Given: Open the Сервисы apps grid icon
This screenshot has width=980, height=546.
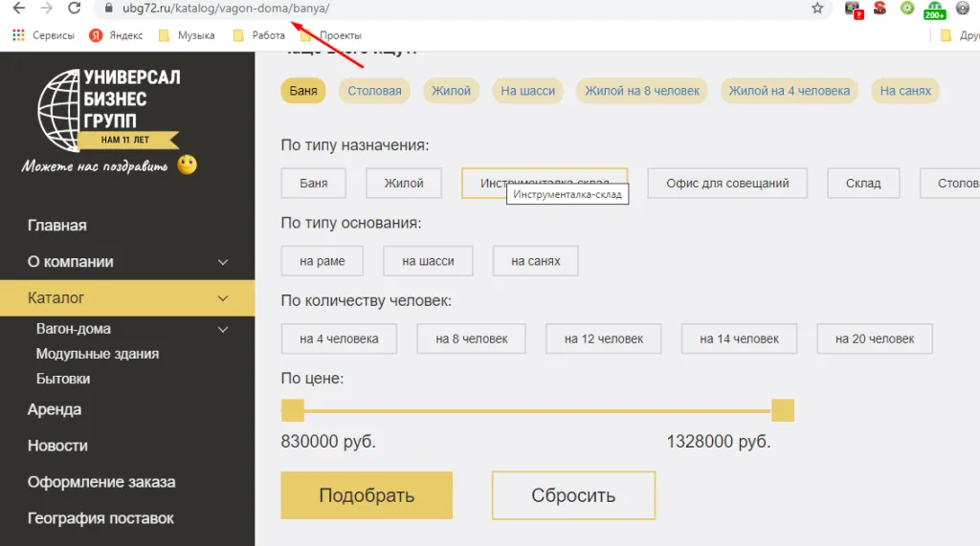Looking at the screenshot, I should coord(19,35).
